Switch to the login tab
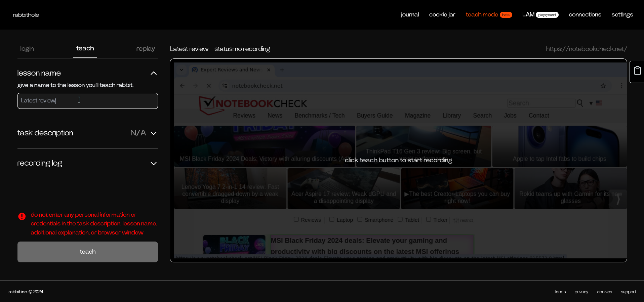644x302 pixels. [27, 49]
